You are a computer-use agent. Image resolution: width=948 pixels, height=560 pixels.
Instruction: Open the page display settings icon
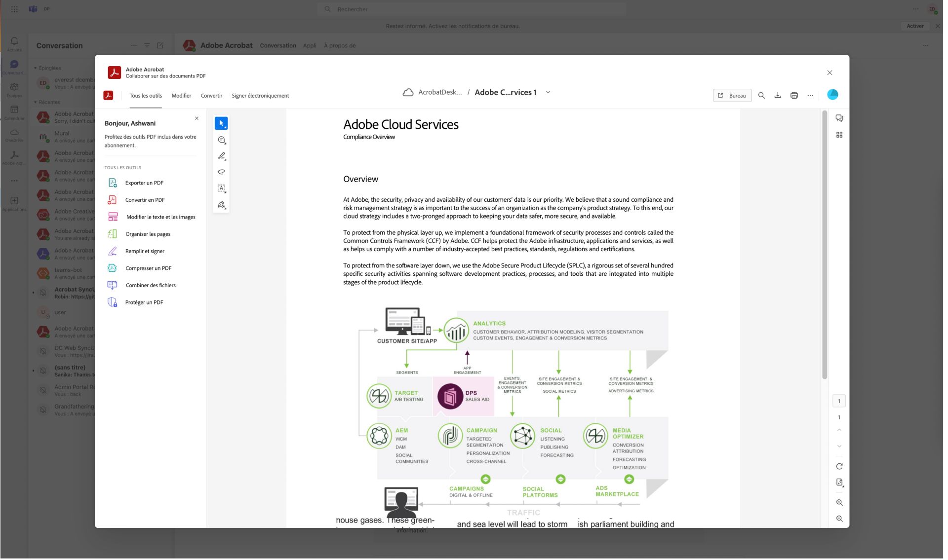point(839,484)
